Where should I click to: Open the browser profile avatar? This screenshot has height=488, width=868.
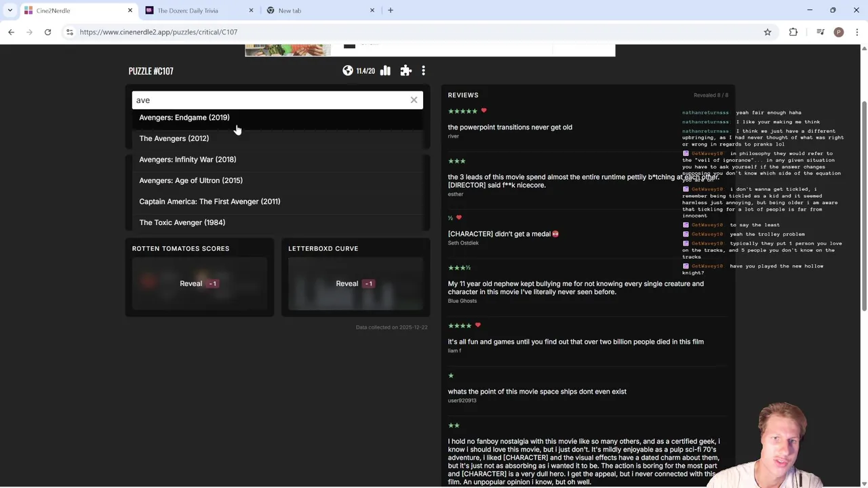click(839, 32)
